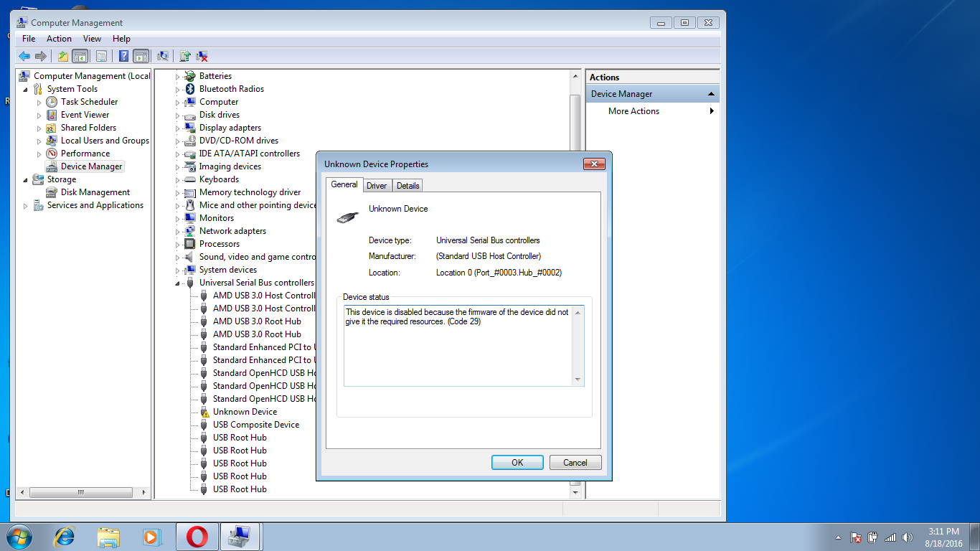Select the General tab
The width and height of the screenshot is (980, 551).
point(344,184)
